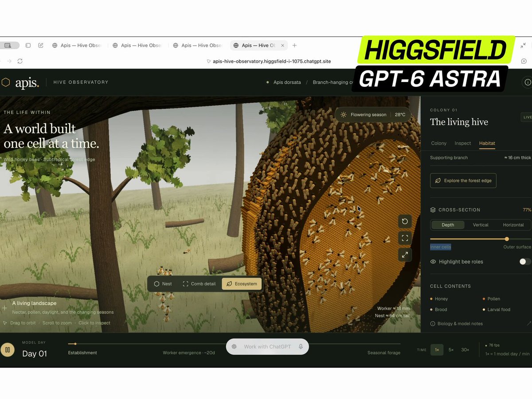This screenshot has width=532, height=399.
Task: Select the Ecosystem view
Action: (242, 284)
